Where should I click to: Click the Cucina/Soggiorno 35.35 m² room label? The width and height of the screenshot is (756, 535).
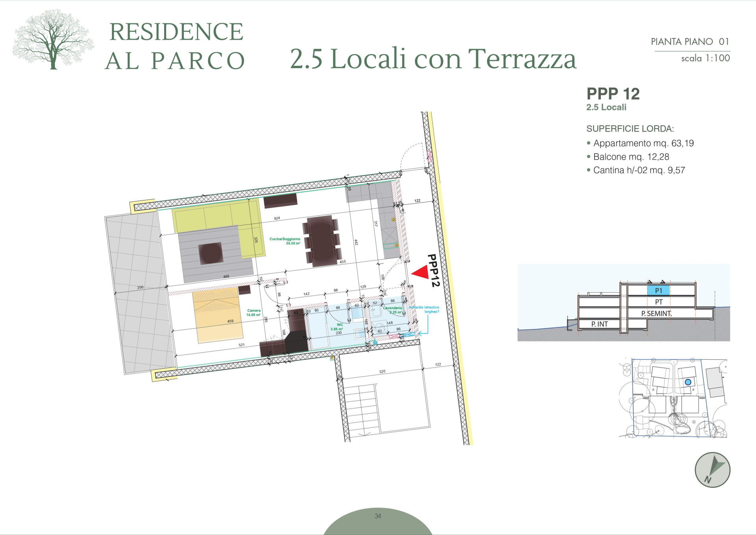click(285, 241)
